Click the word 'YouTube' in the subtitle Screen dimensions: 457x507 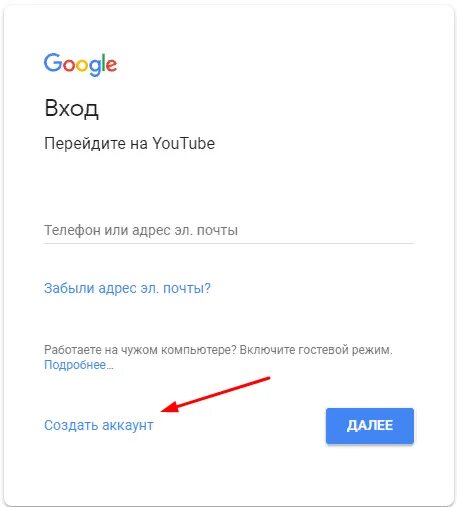tap(184, 143)
